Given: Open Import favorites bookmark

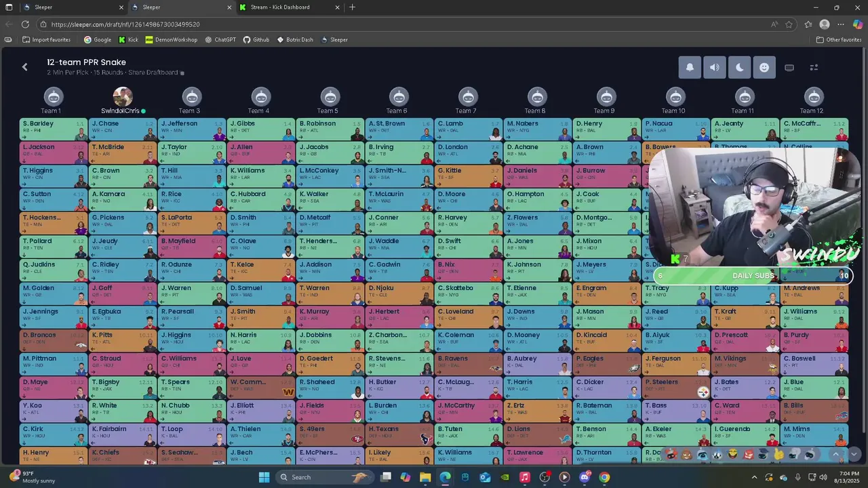Looking at the screenshot, I should [47, 40].
